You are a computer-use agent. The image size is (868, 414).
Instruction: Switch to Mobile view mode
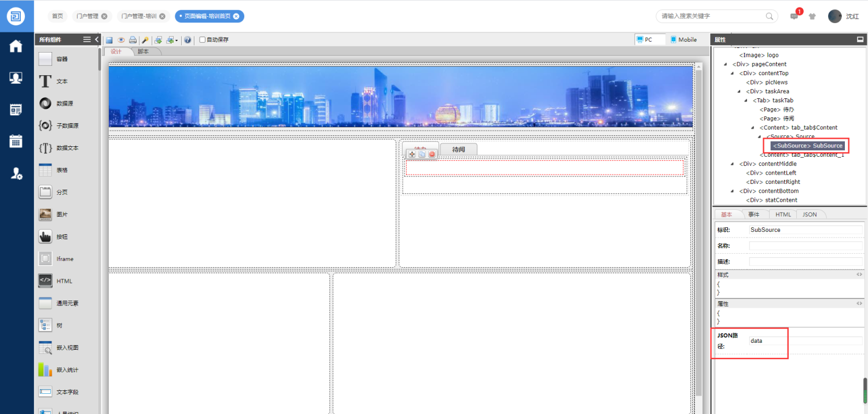click(x=683, y=40)
